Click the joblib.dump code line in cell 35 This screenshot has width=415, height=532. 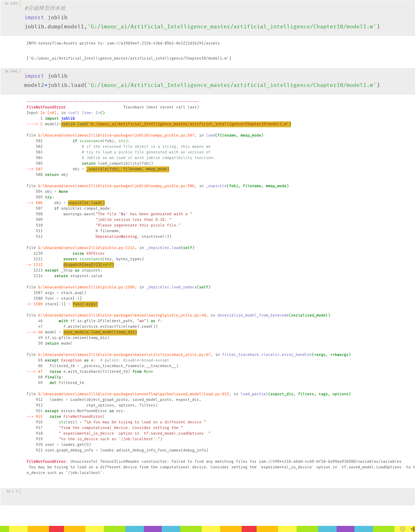(x=202, y=27)
